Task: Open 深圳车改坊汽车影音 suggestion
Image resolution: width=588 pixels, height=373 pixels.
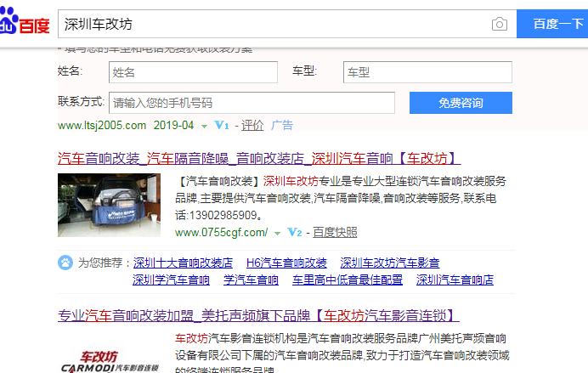Action: [390, 263]
